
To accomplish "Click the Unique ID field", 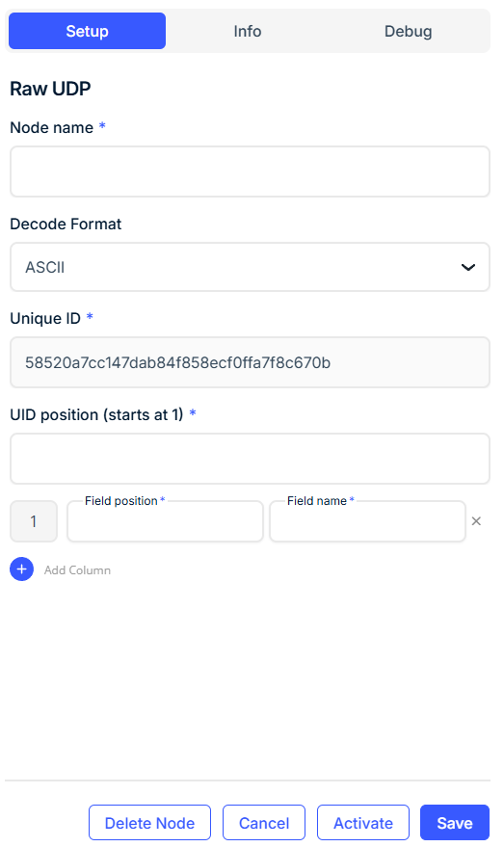I will click(250, 362).
